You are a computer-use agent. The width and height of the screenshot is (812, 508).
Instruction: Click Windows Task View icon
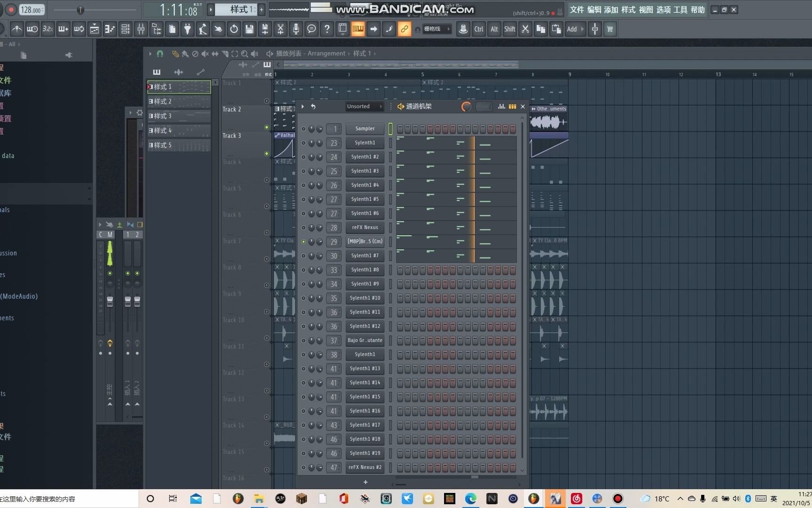coord(172,499)
